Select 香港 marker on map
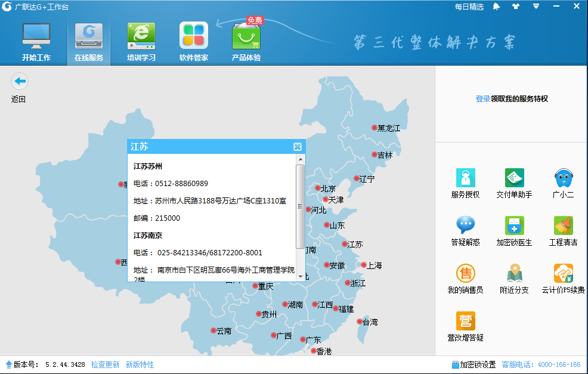The height and width of the screenshot is (374, 588). click(314, 351)
